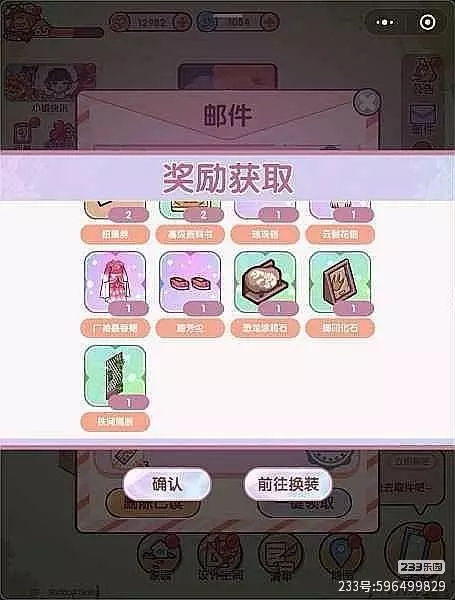
Task: Select the round stone carving reward
Action: [265, 284]
